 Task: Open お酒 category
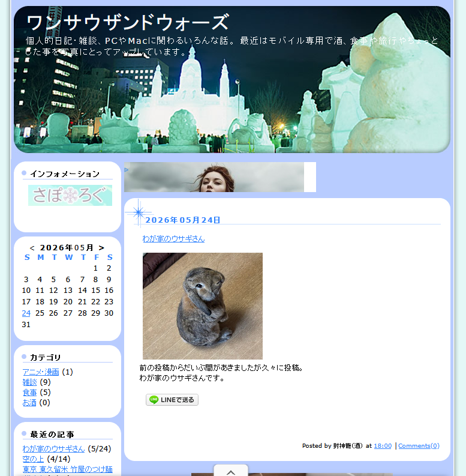pos(29,403)
